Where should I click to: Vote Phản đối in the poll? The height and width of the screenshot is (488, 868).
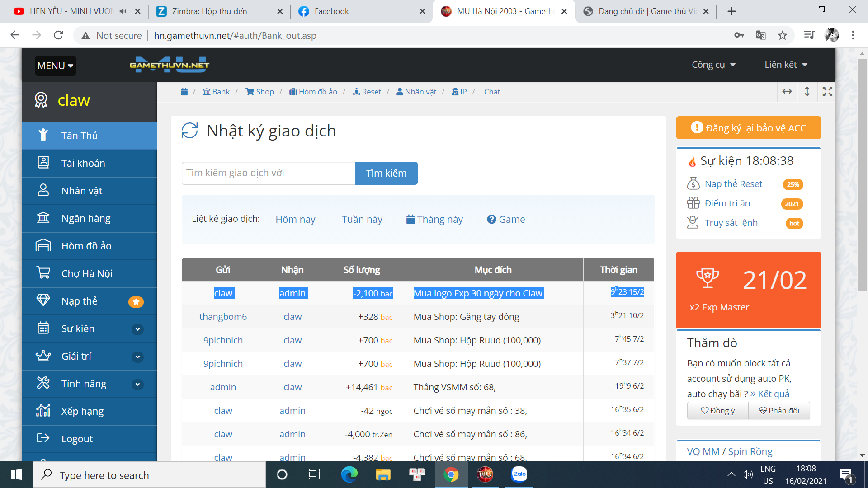point(779,410)
